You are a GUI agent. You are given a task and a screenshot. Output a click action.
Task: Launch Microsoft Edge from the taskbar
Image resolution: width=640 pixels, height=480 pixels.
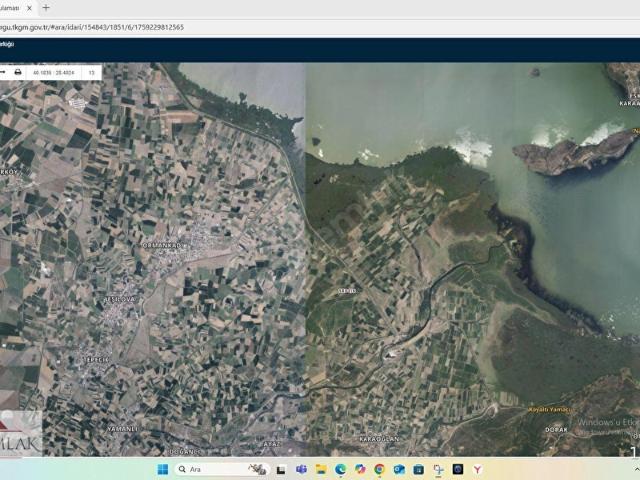tap(340, 469)
